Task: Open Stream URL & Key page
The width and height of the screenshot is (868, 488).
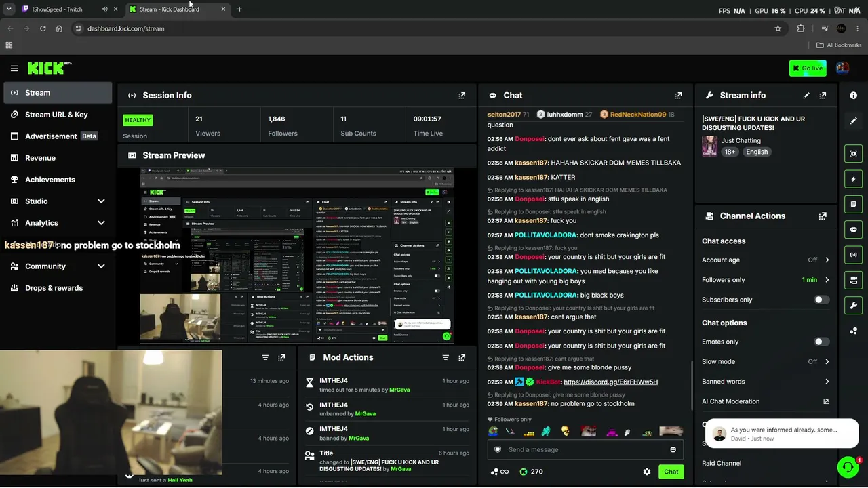Action: pos(58,115)
